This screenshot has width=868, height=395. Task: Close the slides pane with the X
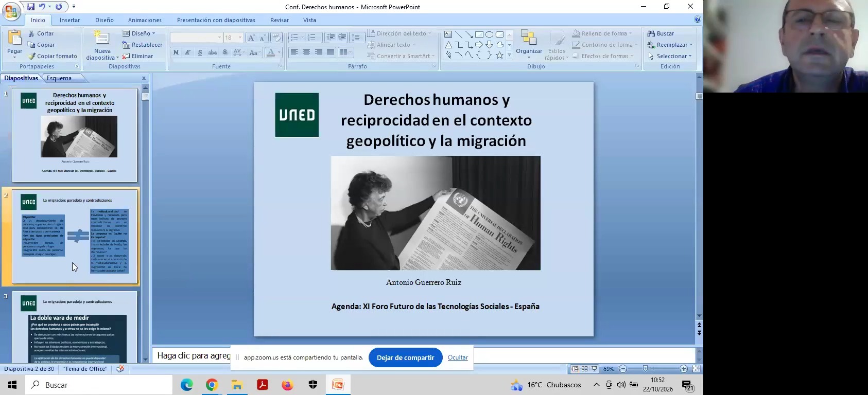[x=144, y=78]
